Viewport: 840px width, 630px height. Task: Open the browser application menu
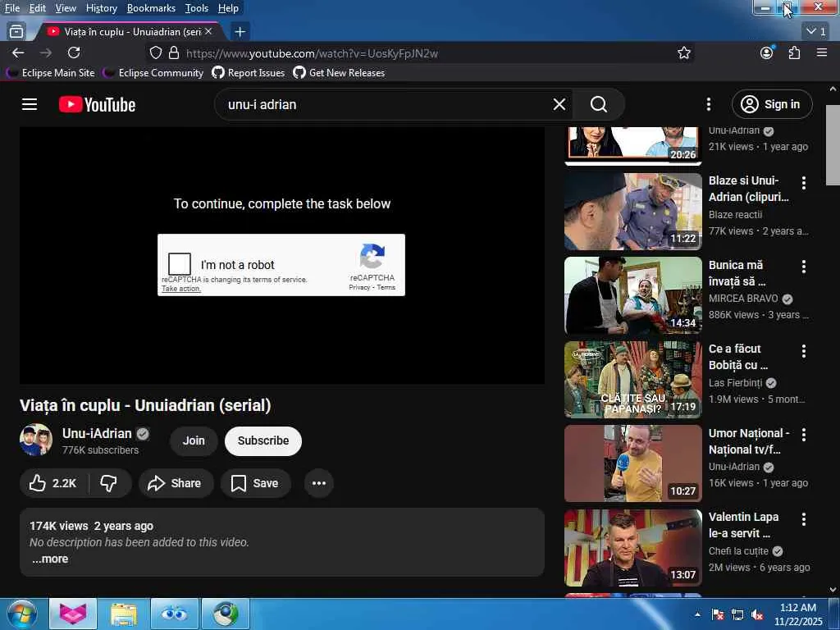[822, 52]
